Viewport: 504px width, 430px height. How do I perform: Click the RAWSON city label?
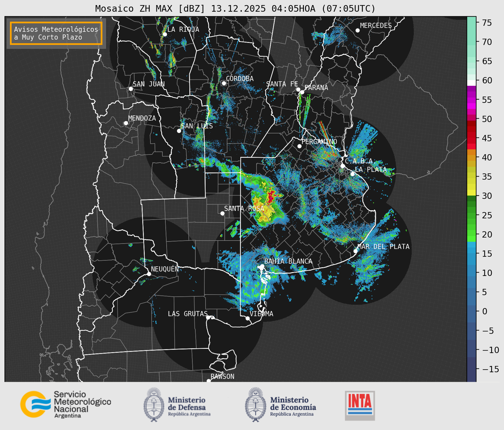pyautogui.click(x=222, y=376)
